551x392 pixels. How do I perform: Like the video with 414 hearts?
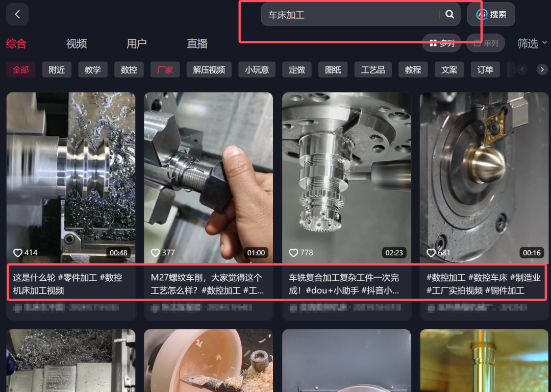click(x=17, y=253)
